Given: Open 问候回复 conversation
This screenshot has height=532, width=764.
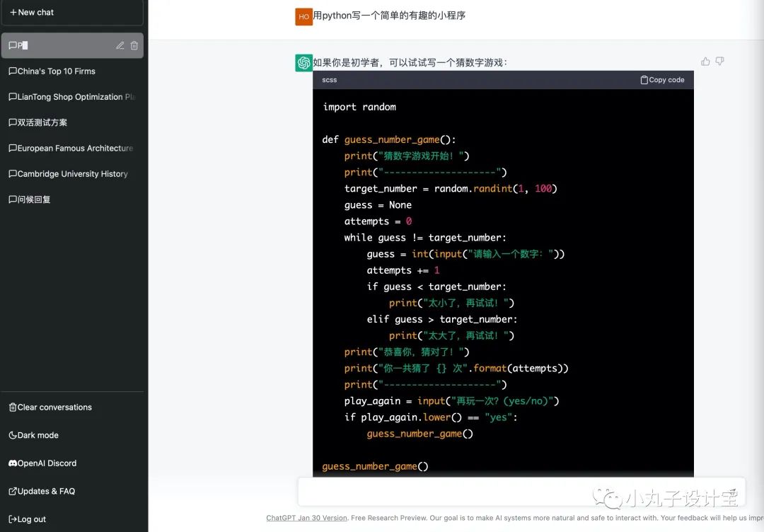Looking at the screenshot, I should pyautogui.click(x=72, y=199).
